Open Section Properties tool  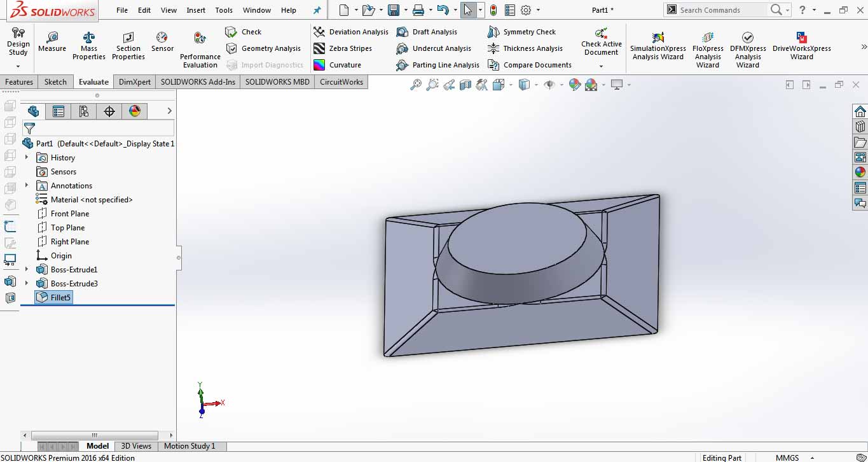click(128, 46)
